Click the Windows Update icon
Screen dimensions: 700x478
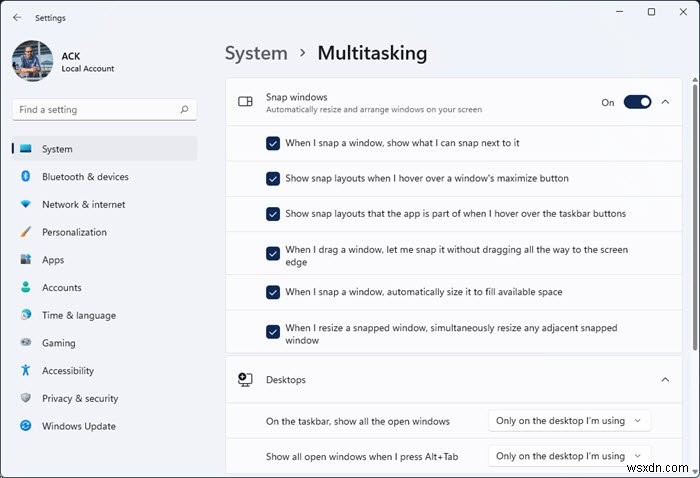click(x=26, y=426)
